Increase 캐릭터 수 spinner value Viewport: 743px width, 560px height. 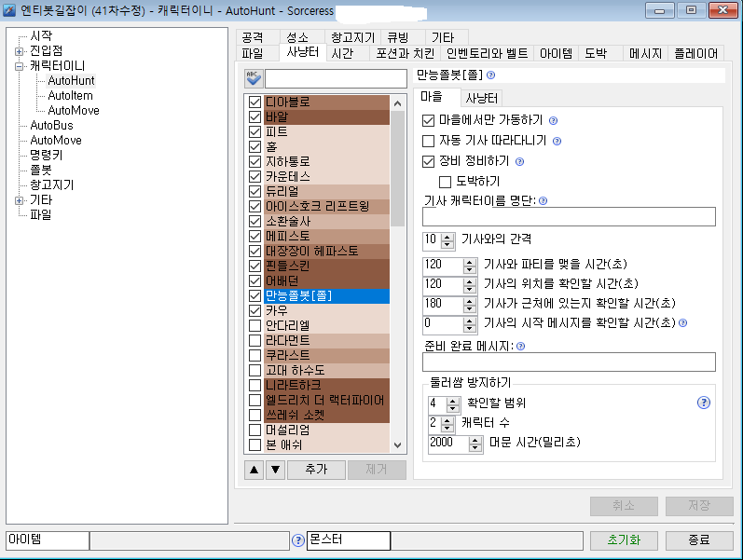click(447, 421)
